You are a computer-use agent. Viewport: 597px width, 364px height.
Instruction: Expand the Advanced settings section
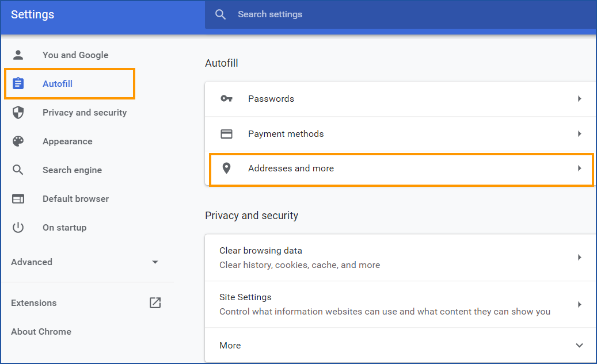(x=155, y=262)
